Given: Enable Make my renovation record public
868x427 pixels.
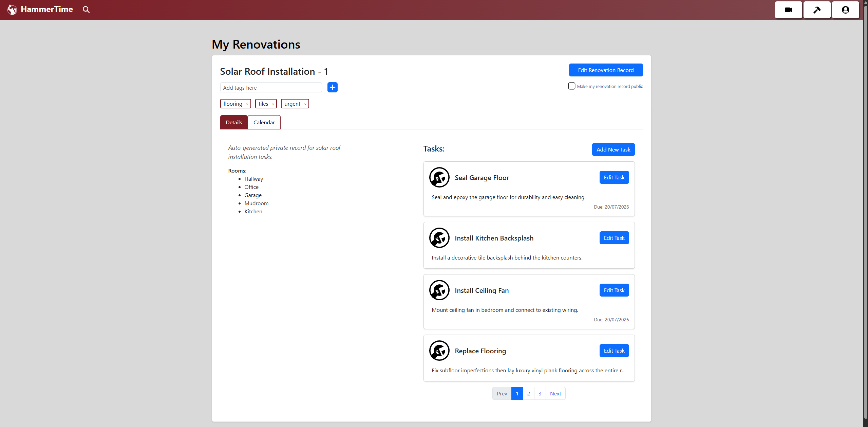Looking at the screenshot, I should point(572,86).
